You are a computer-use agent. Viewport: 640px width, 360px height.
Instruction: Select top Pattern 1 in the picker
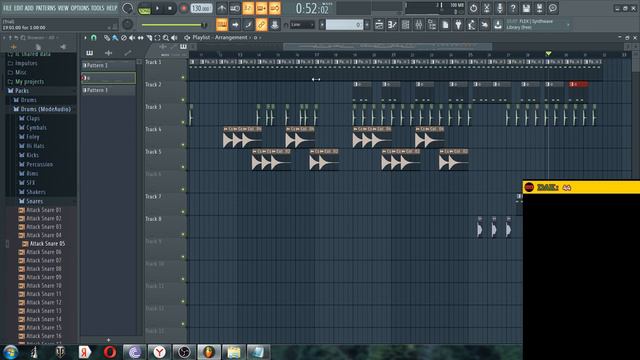tap(108, 65)
